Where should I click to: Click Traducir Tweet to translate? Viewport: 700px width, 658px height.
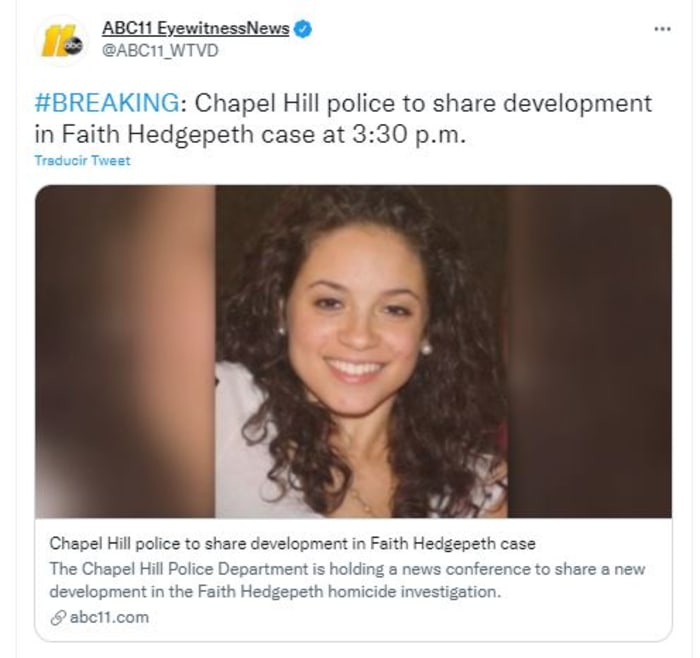point(83,161)
